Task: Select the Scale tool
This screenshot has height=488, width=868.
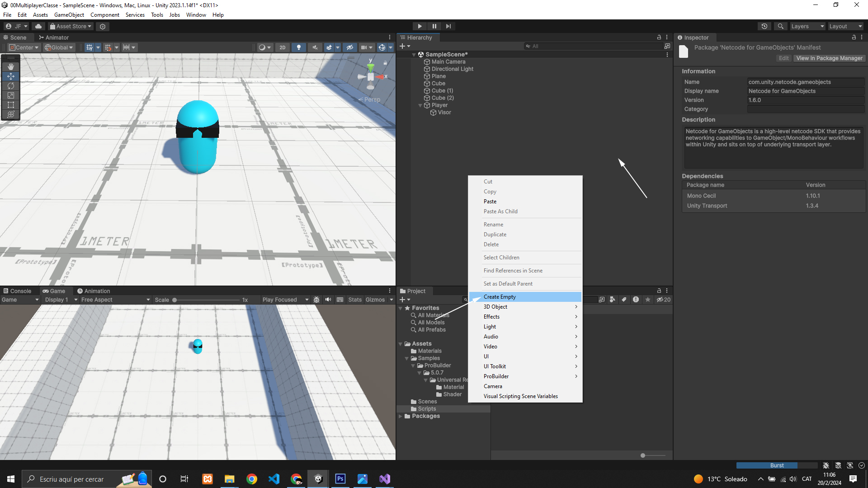Action: point(11,95)
